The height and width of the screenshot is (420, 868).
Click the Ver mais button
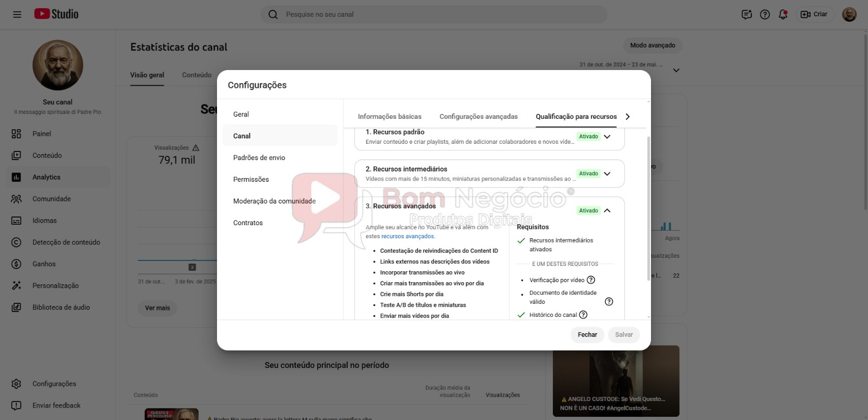[157, 308]
